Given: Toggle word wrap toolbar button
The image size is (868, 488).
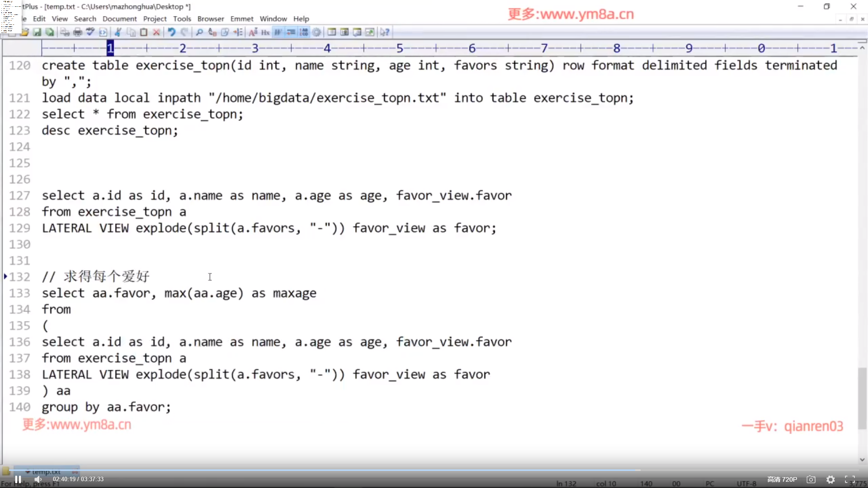Looking at the screenshot, I should tap(278, 32).
